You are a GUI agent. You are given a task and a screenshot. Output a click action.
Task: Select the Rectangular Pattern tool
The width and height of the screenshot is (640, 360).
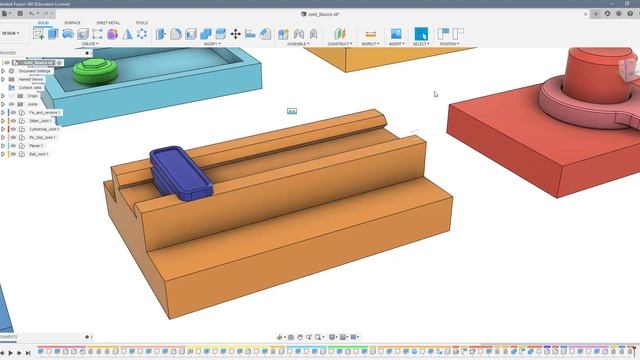[97, 34]
